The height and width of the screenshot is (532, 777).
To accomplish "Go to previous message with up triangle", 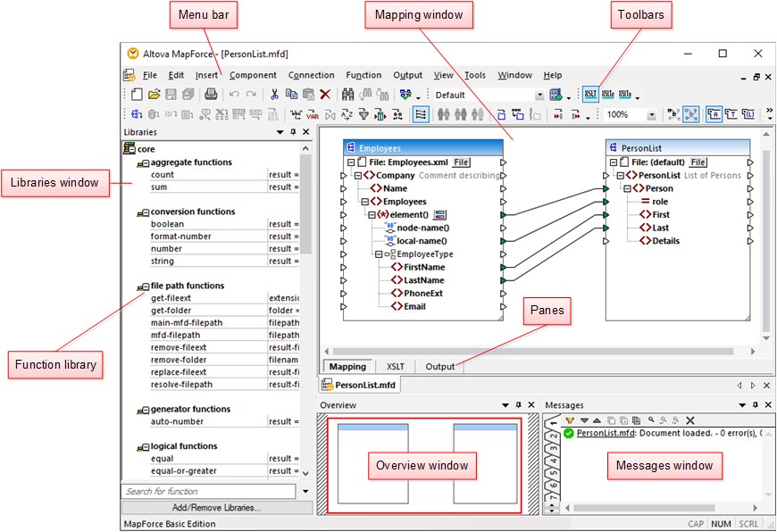I will 597,420.
